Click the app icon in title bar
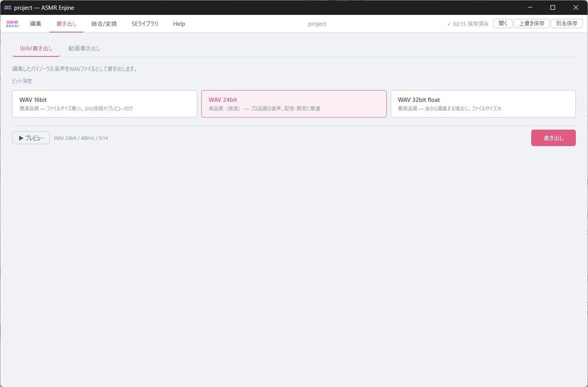588x387 pixels. [x=7, y=7]
